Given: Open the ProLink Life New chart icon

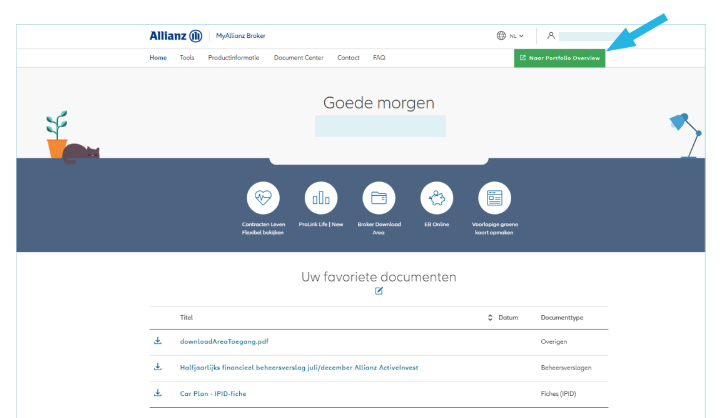Looking at the screenshot, I should pyautogui.click(x=321, y=198).
